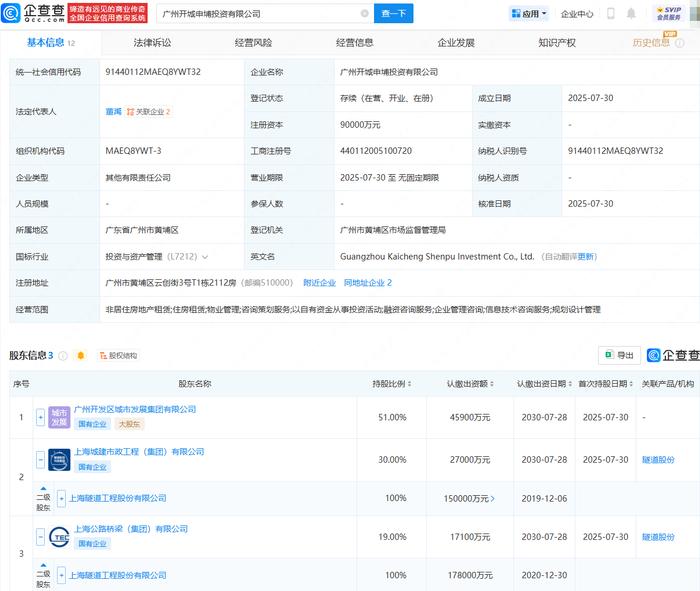Select 27000万元 contribution cell
The height and width of the screenshot is (591, 700).
[x=470, y=460]
